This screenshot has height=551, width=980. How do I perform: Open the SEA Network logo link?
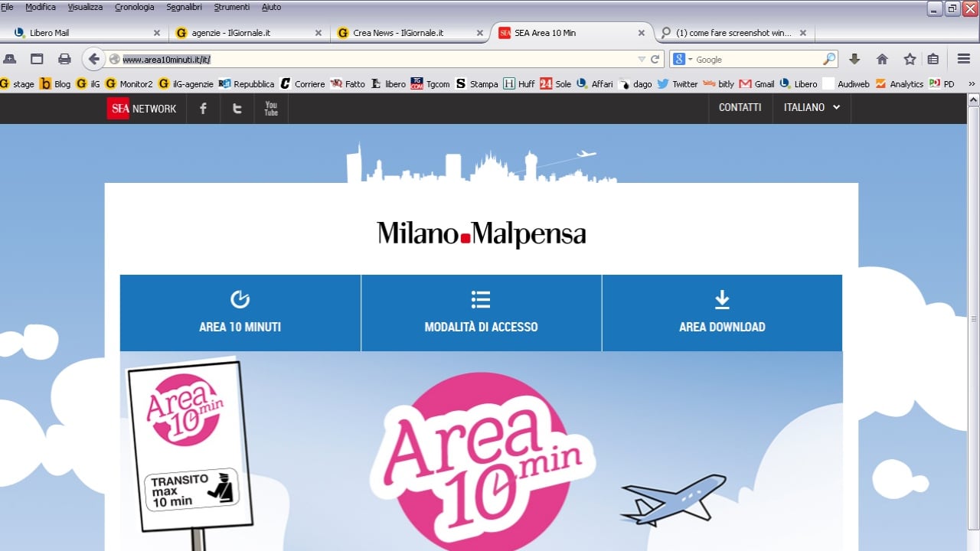(x=142, y=109)
